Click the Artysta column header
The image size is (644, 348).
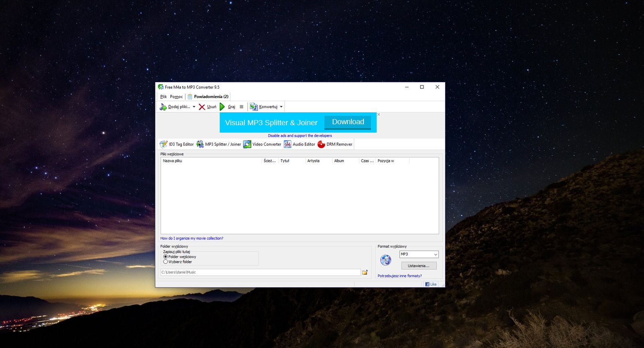coord(319,161)
